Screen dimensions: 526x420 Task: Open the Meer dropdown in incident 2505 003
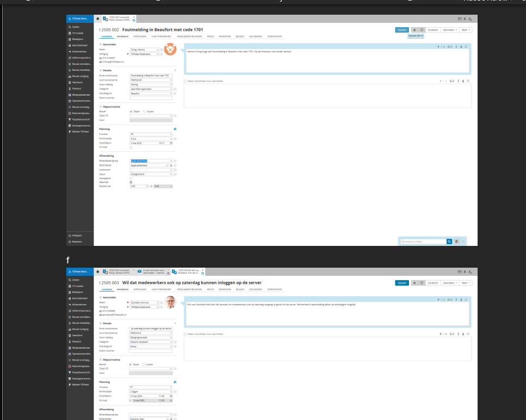(466, 283)
